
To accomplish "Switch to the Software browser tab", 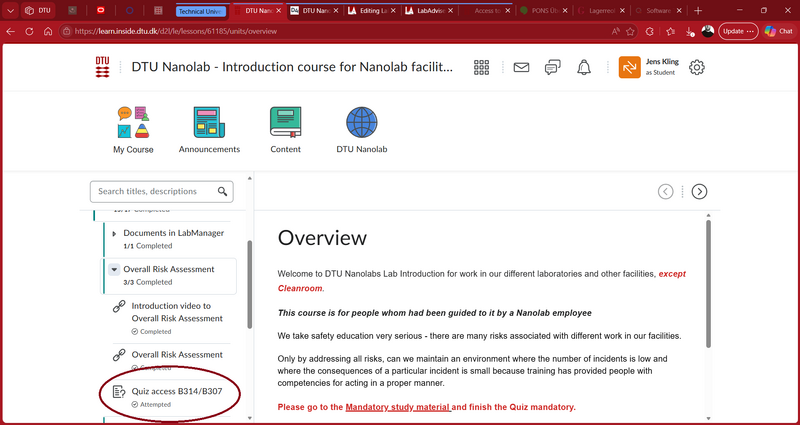I will 658,11.
